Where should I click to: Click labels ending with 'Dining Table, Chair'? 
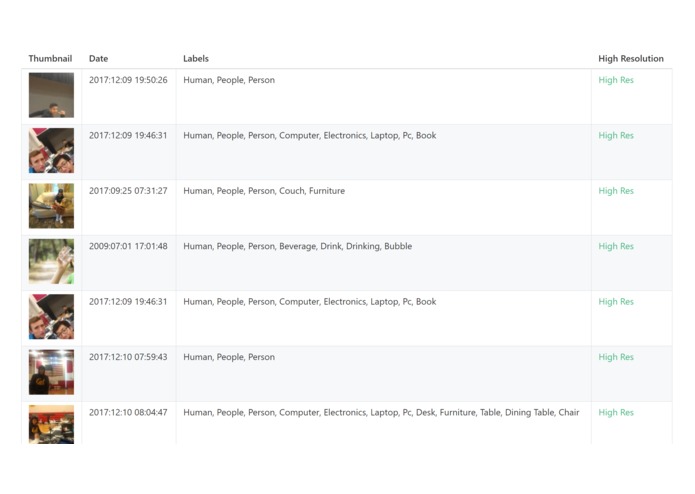point(381,412)
